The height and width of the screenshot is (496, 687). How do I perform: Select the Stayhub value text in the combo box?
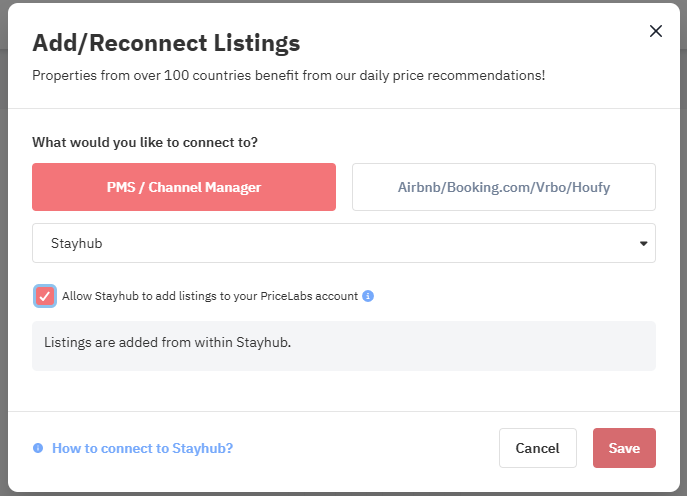tap(77, 243)
